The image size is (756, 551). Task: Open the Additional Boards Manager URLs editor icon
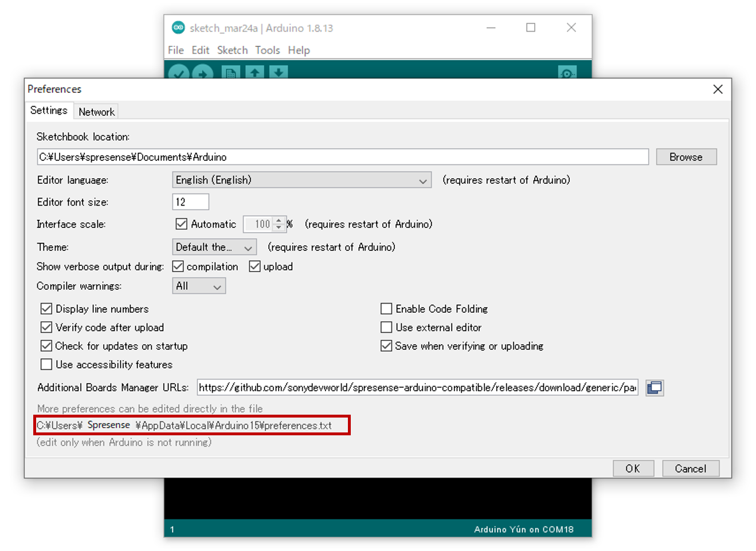[x=654, y=388]
